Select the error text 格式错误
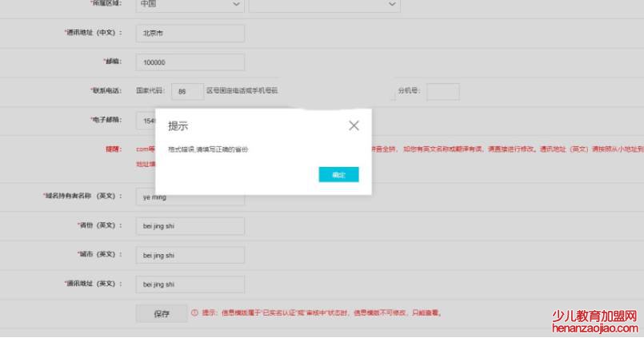Viewport: 644px width, 338px height. 181,149
